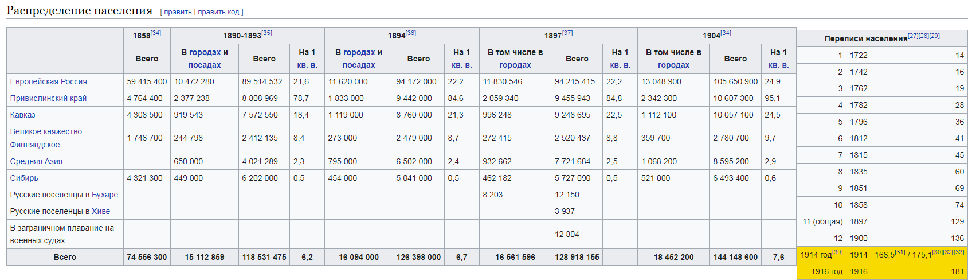Go to the 'Средняя Азия' link
The width and height of the screenshot is (980, 280).
36,161
